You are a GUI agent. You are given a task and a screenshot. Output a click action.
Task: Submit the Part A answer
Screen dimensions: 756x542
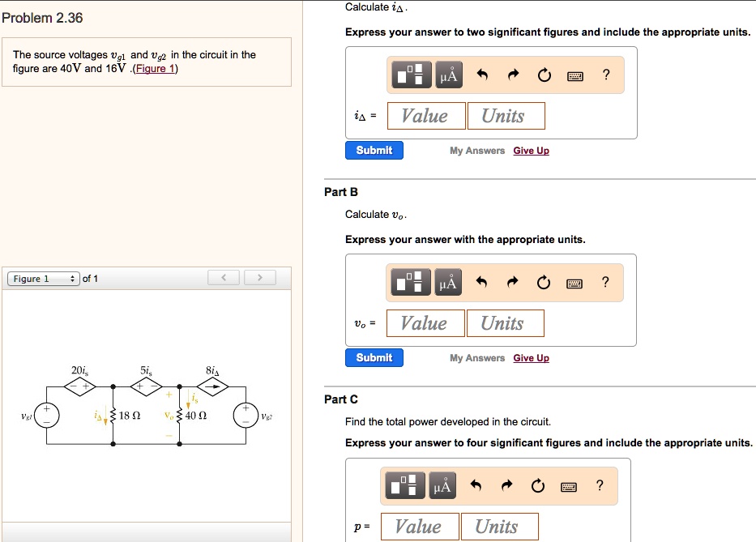click(374, 150)
